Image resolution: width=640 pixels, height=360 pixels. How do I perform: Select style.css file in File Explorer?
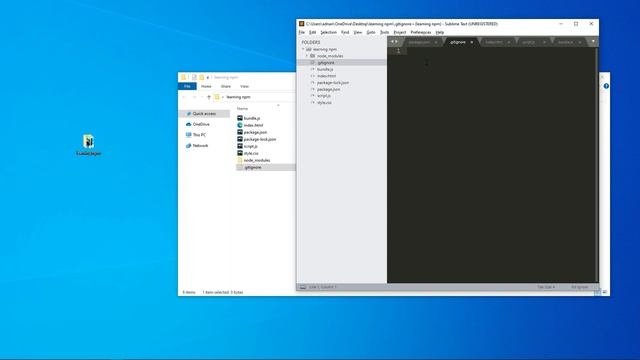point(248,153)
